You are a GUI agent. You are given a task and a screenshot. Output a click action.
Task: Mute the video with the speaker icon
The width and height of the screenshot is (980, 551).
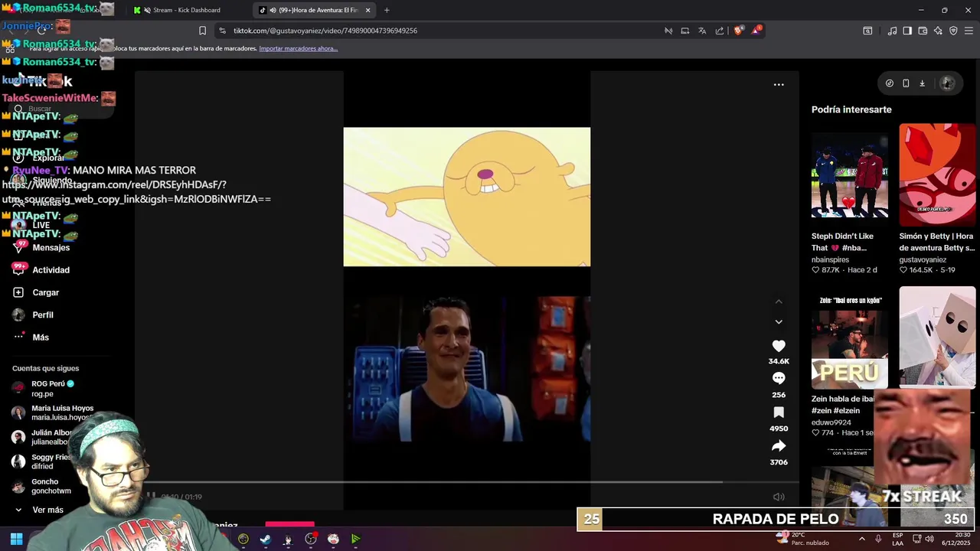(x=779, y=497)
